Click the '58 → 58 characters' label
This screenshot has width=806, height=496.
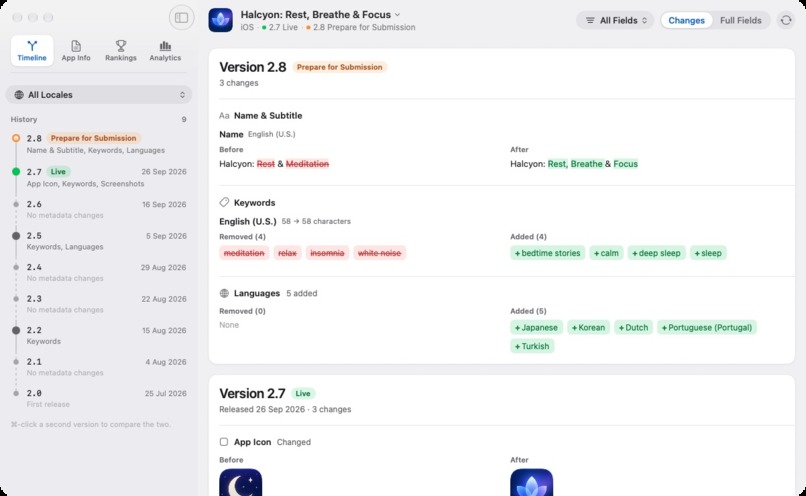point(316,221)
